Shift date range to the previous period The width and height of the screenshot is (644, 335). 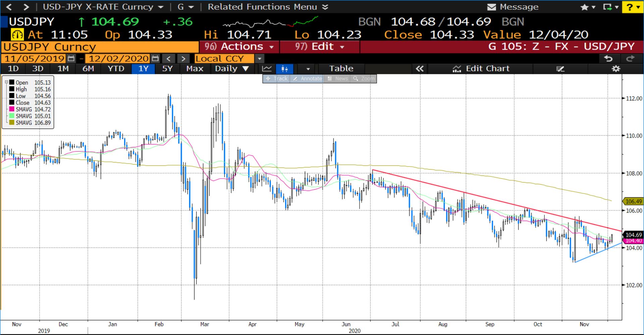(x=169, y=59)
